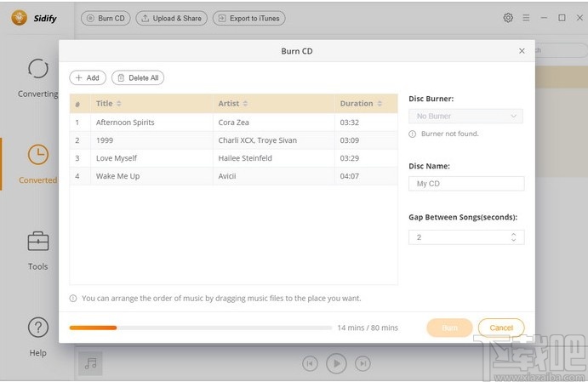The image size is (588, 382).
Task: Click Export to iTunes toolbar button
Action: coord(249,18)
